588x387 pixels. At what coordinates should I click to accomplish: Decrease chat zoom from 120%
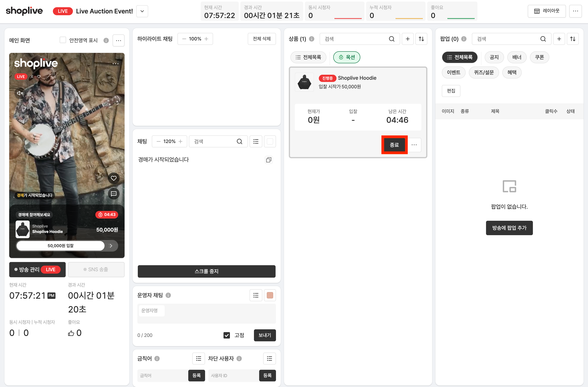pos(158,141)
